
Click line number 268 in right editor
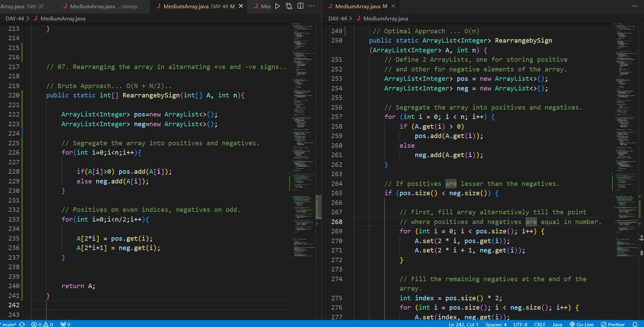(x=337, y=221)
